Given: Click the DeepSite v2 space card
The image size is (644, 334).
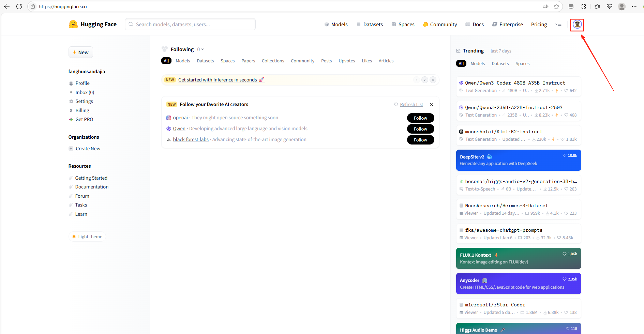Looking at the screenshot, I should 519,160.
